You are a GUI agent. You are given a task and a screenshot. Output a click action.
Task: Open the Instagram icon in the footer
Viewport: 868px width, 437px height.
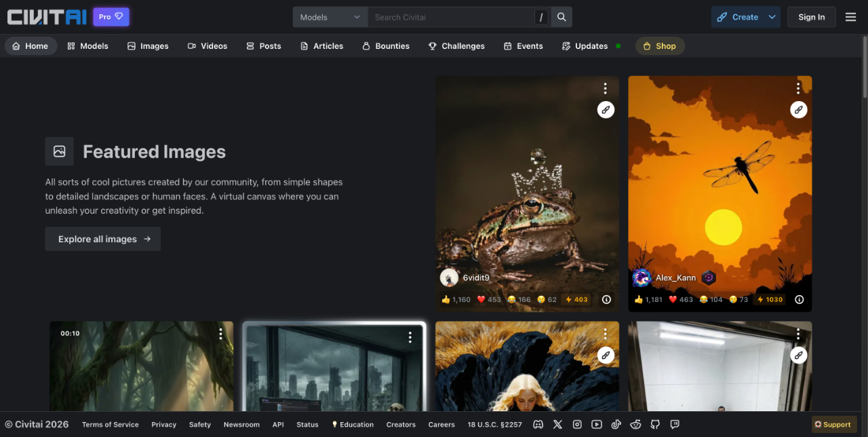(x=577, y=424)
